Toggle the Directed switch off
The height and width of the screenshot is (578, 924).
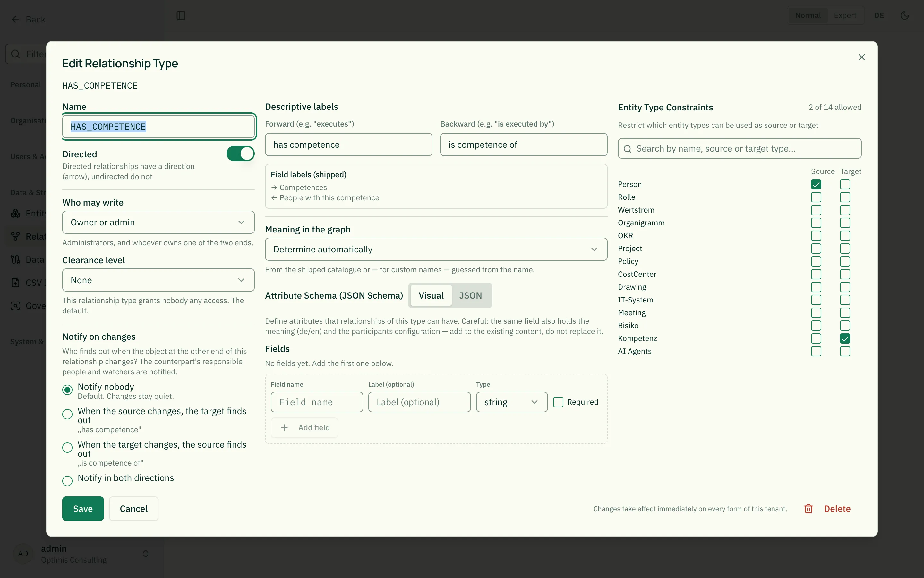click(x=241, y=154)
